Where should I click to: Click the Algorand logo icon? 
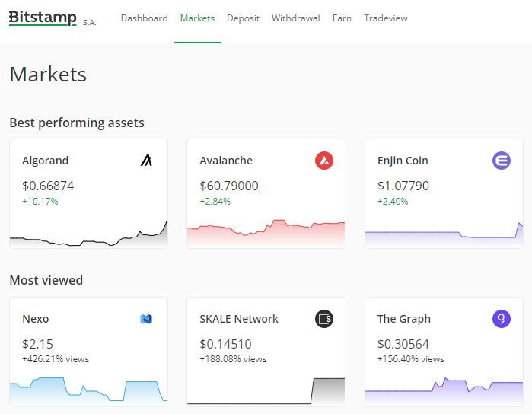point(146,160)
